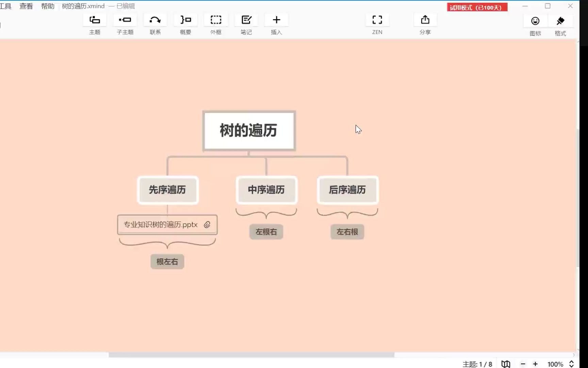The height and width of the screenshot is (368, 588).
Task: Zoom in with the + control
Action: (535, 364)
